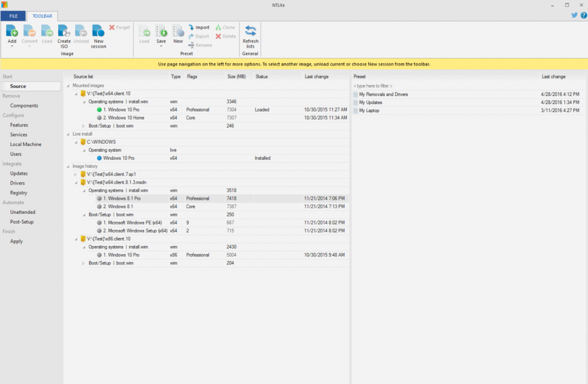Image resolution: width=588 pixels, height=384 pixels.
Task: Click the Save preset icon
Action: (161, 30)
